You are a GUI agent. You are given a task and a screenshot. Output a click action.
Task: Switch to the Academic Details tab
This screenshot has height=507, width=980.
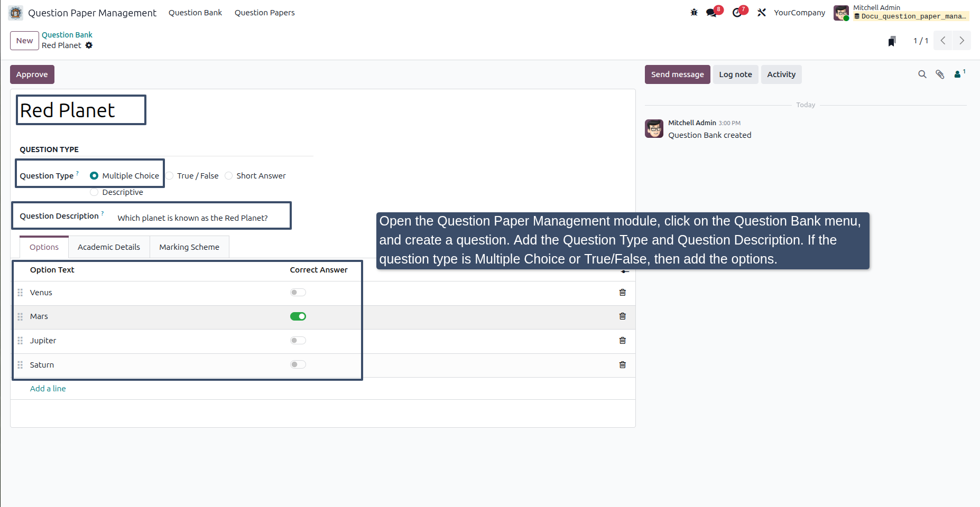pos(109,247)
